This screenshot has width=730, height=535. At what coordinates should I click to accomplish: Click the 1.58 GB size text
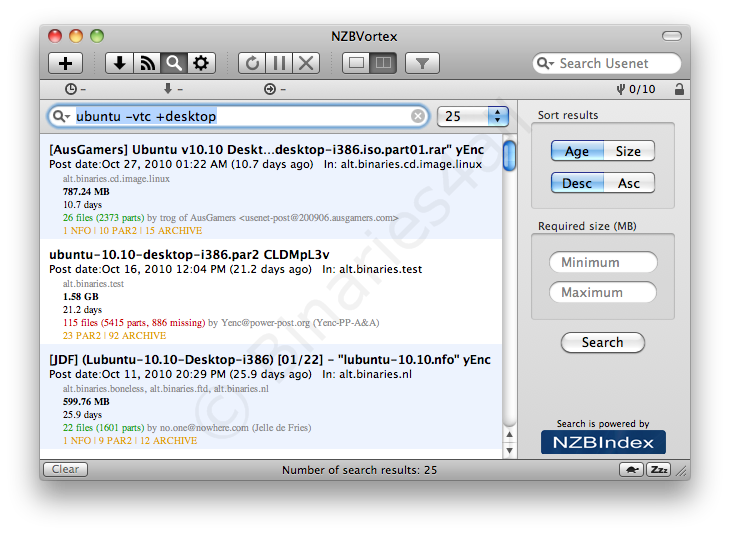coord(81,297)
